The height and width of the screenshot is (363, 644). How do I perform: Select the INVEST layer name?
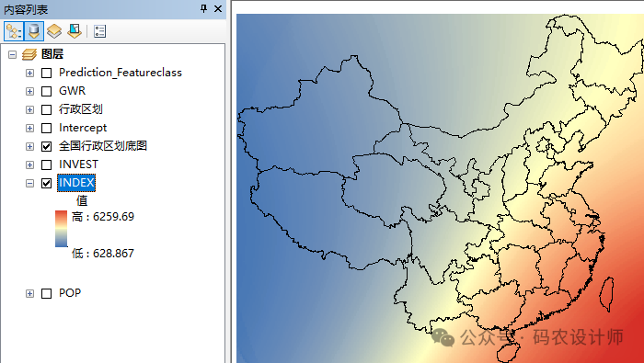pos(78,164)
